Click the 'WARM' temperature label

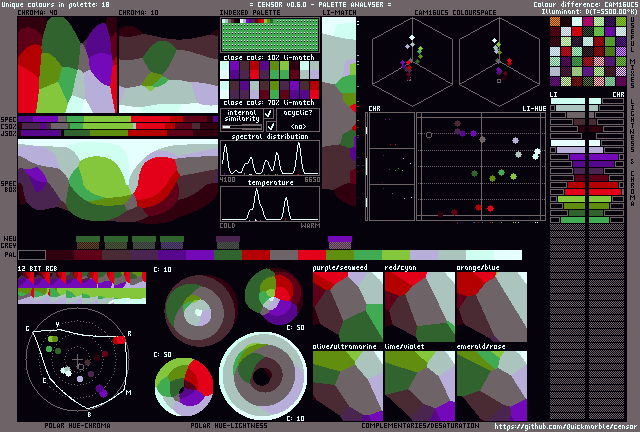[x=310, y=225]
